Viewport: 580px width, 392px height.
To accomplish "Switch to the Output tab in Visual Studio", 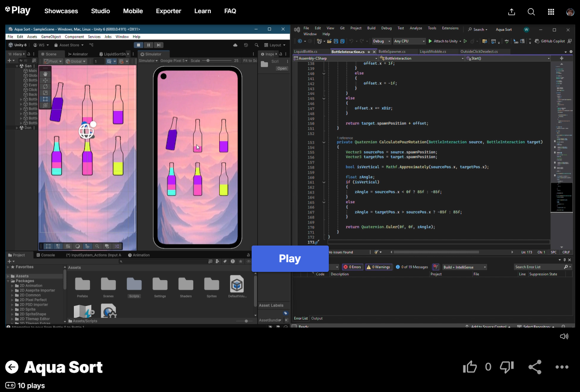I will 317,318.
